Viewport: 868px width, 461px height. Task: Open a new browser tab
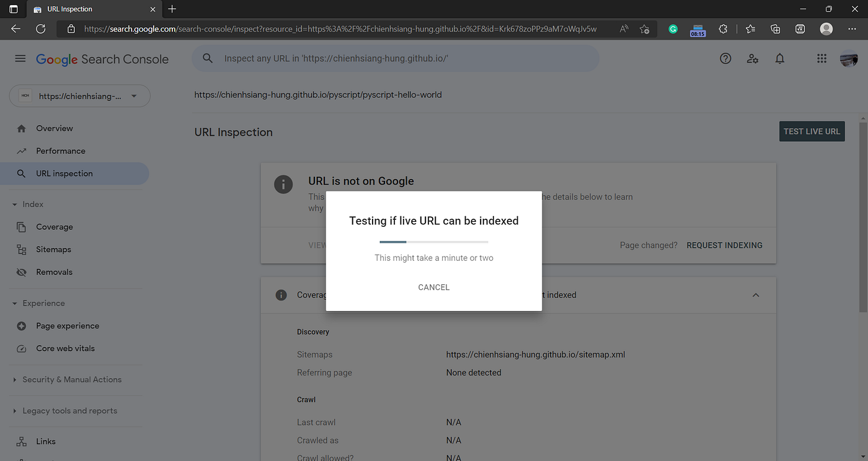pyautogui.click(x=172, y=9)
